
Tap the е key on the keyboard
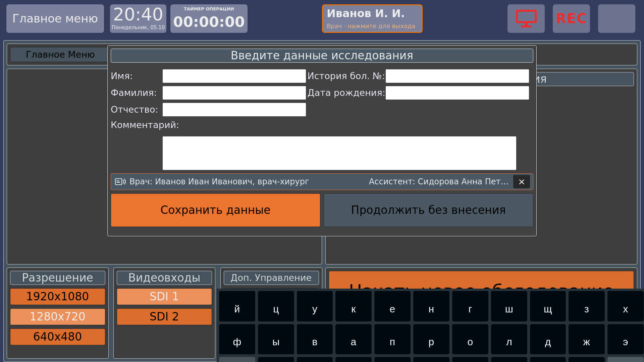[x=392, y=306]
